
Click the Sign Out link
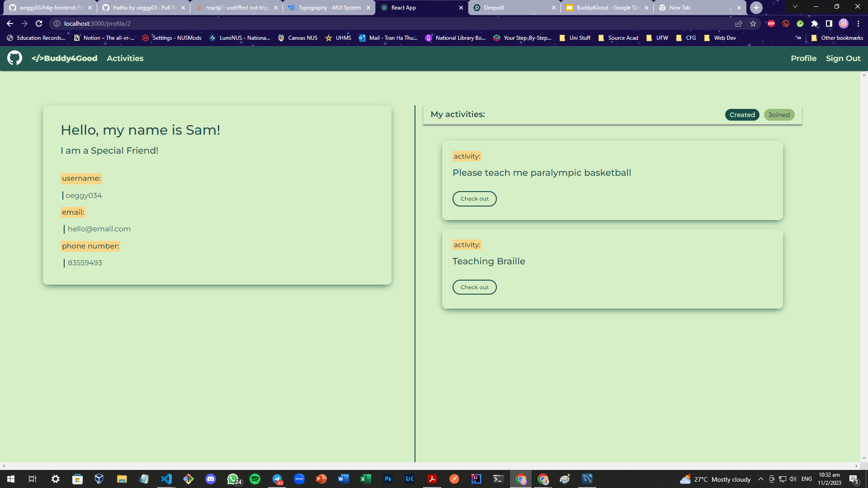(x=843, y=58)
